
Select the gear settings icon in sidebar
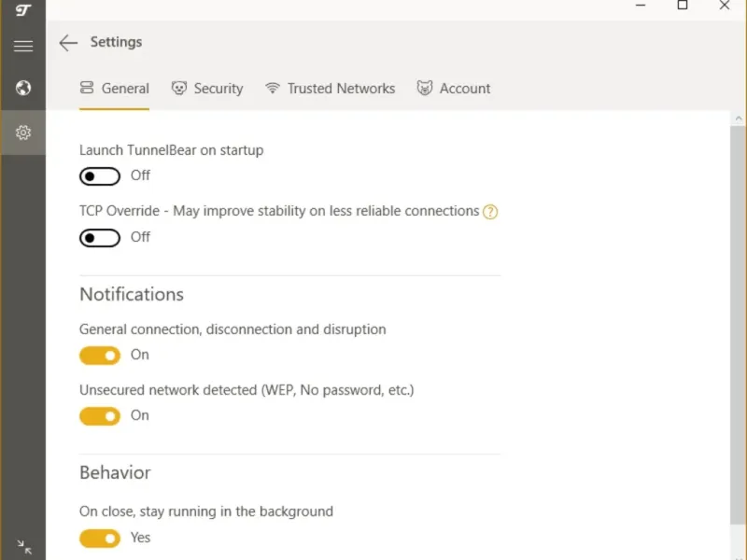(x=22, y=133)
